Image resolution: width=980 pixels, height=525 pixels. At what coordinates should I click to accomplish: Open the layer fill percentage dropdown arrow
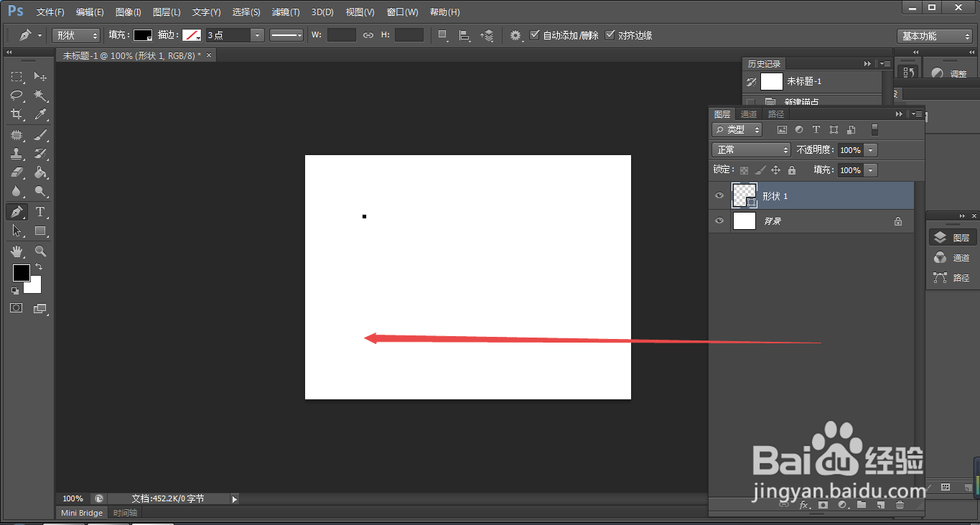click(x=871, y=170)
